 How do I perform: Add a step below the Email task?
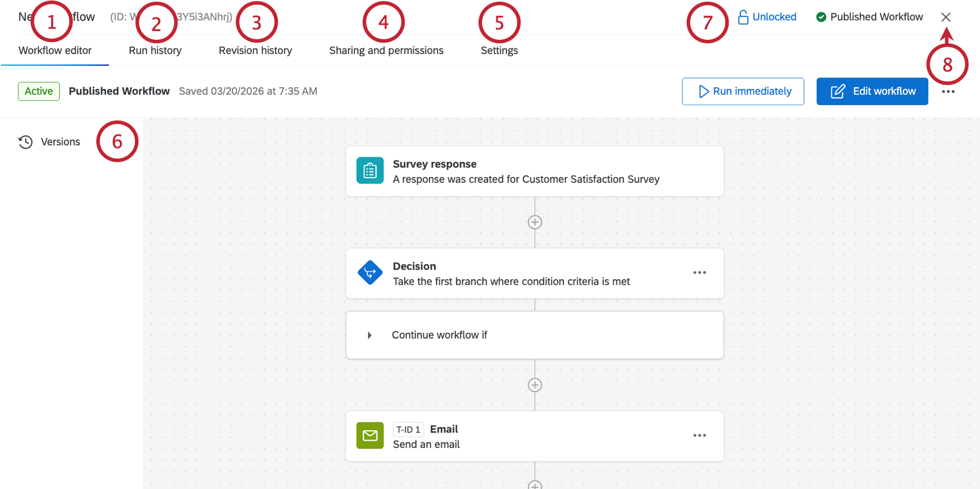pos(535,485)
